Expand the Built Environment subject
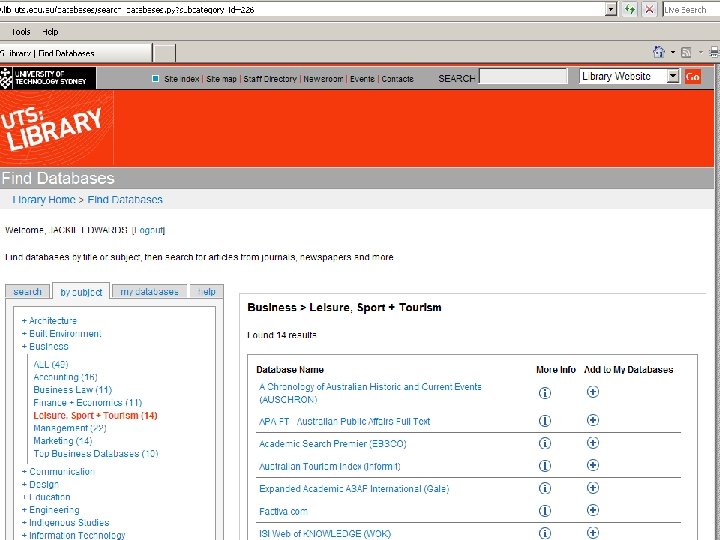The image size is (720, 540). tap(62, 333)
